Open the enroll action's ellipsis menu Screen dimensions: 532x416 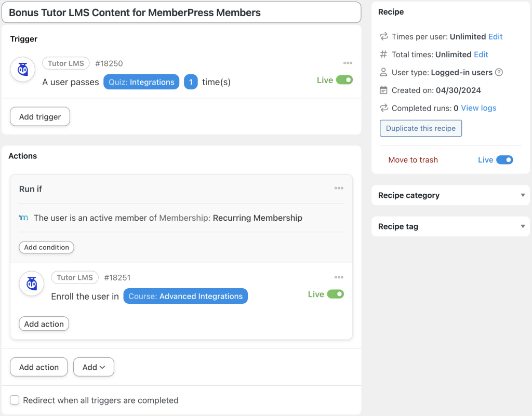[339, 277]
